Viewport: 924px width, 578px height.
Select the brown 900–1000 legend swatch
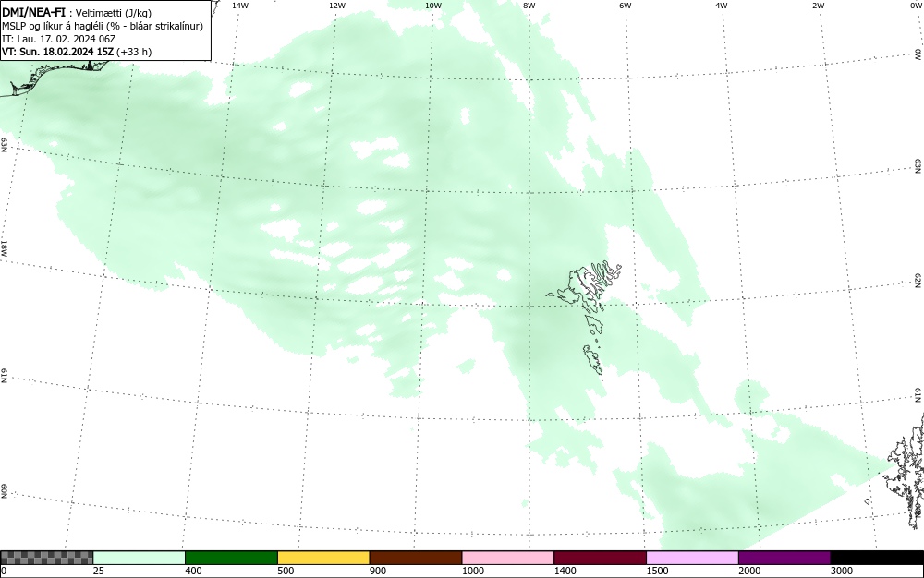(x=416, y=558)
